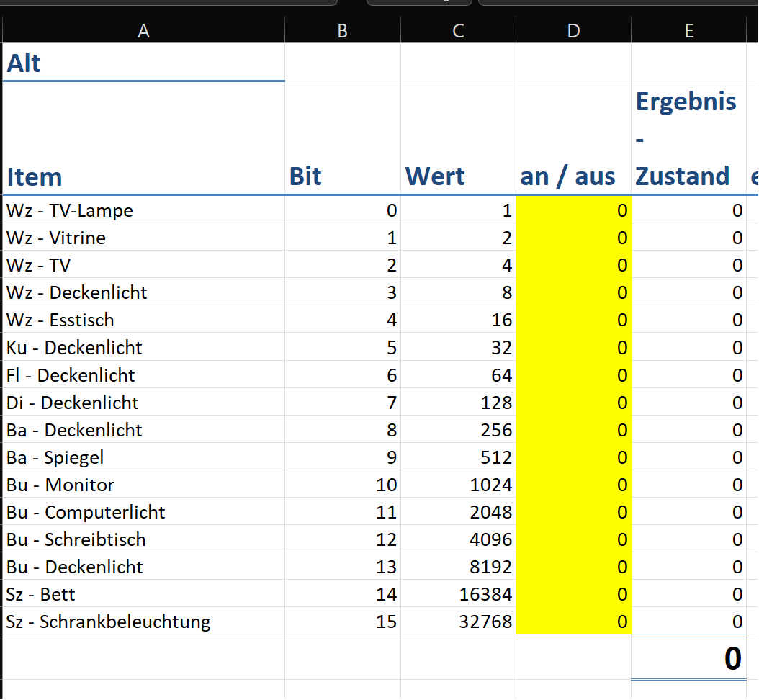
Task: Select Ergebnis cell in Bu - Monitor row
Action: tap(688, 485)
